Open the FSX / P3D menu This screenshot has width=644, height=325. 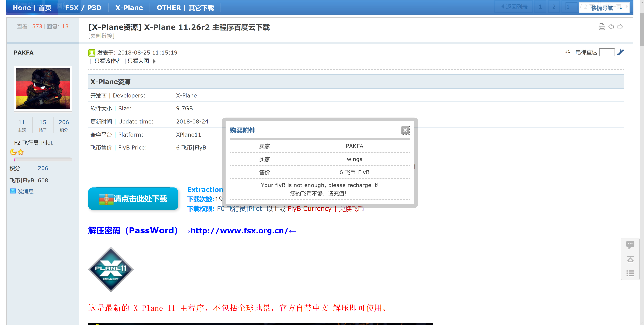click(x=83, y=8)
